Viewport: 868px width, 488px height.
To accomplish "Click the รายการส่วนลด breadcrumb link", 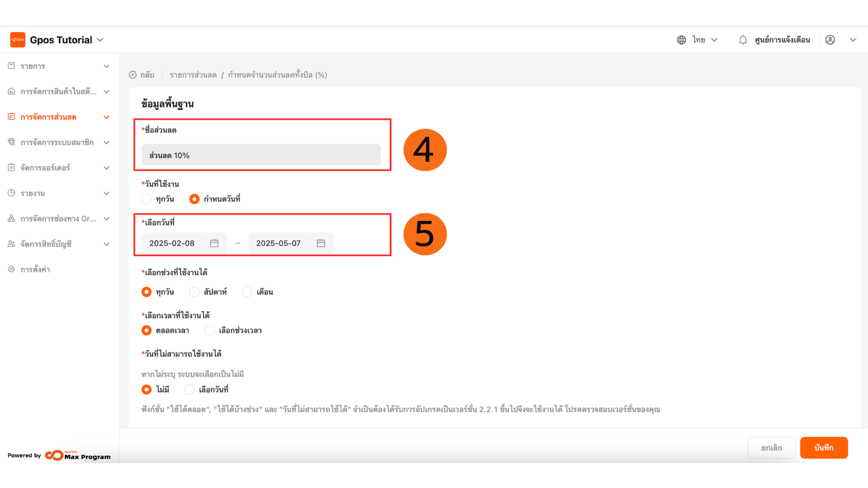I will click(193, 75).
